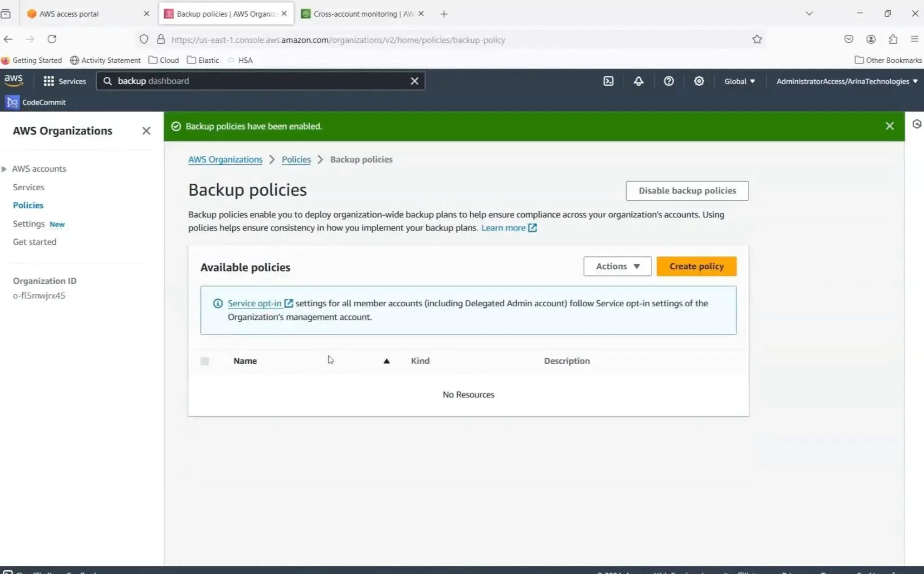Image resolution: width=924 pixels, height=574 pixels.
Task: Open the CodeCommit shortcut icon
Action: [12, 102]
